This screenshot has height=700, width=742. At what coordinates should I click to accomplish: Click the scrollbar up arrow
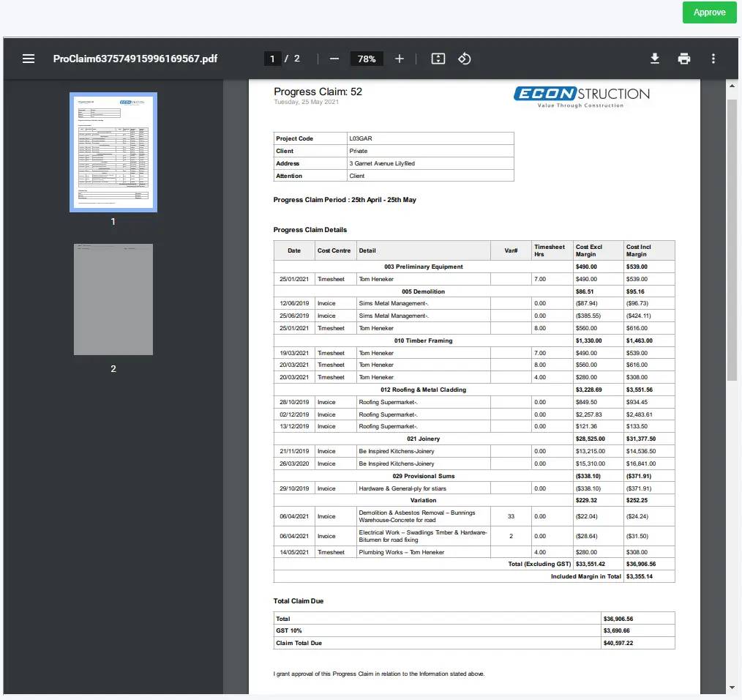click(732, 86)
